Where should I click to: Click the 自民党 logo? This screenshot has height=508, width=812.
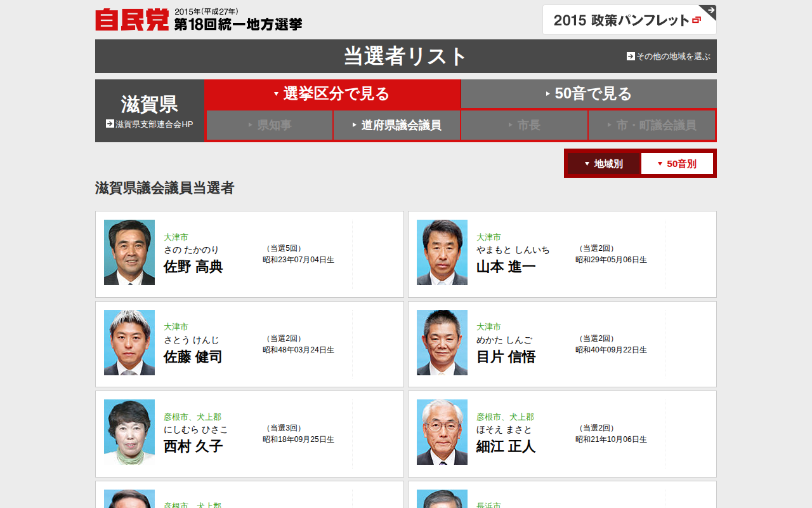click(132, 20)
